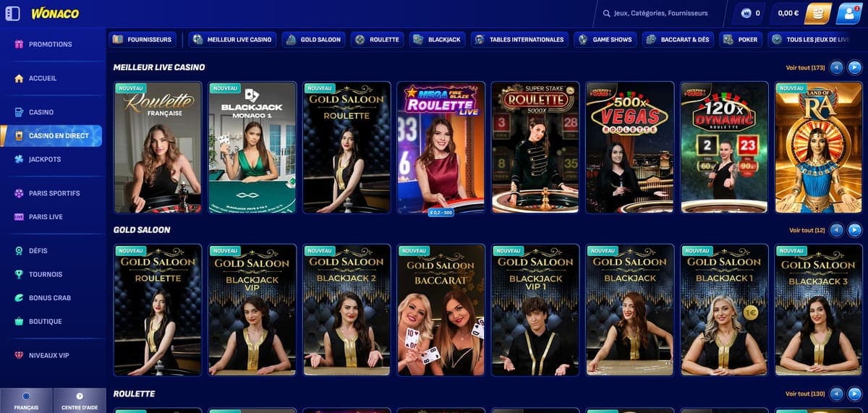Open Gold Saloon Blackjack 3 thumbnail
868x413 pixels.
coord(818,310)
